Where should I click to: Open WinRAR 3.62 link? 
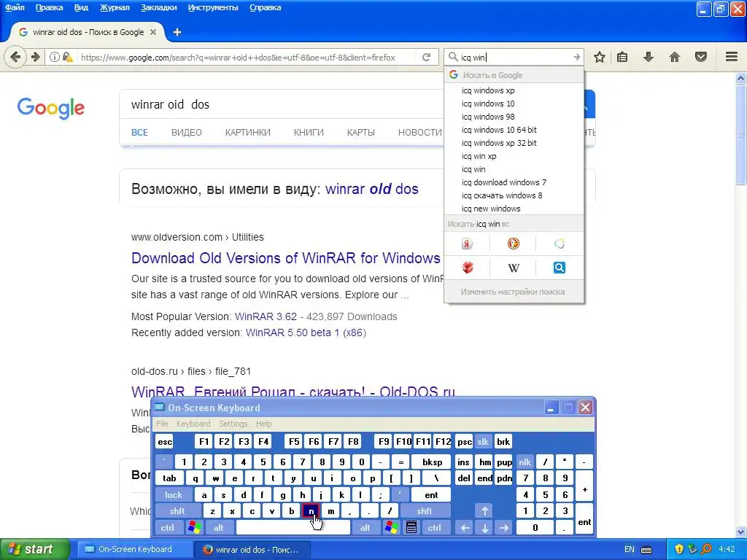point(266,316)
